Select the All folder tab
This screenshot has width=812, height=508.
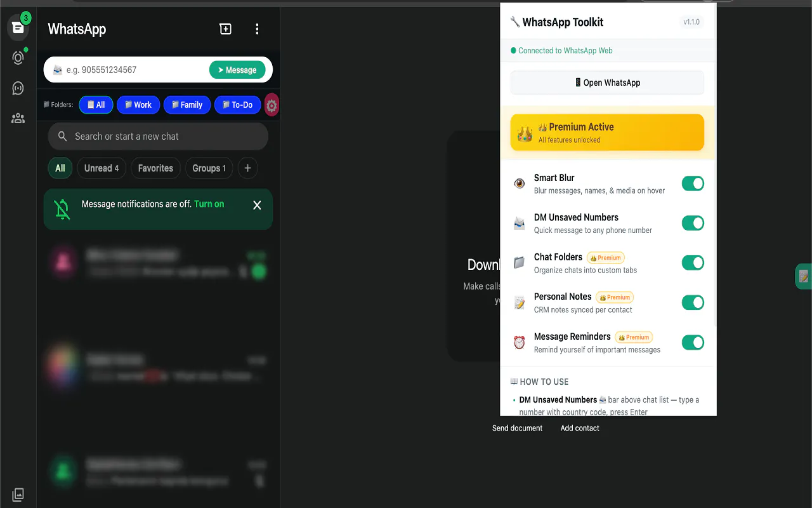point(96,105)
